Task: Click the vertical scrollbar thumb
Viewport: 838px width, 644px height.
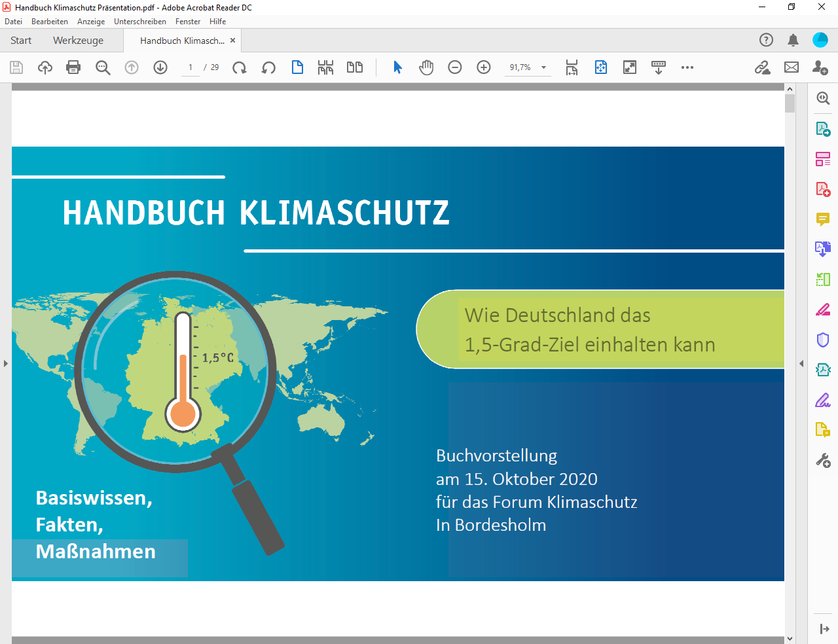Action: (x=790, y=103)
